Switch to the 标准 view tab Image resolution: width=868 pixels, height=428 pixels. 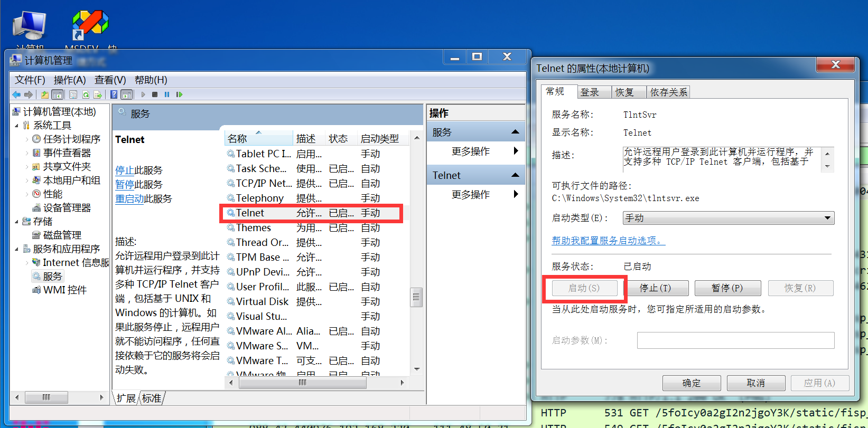pyautogui.click(x=152, y=398)
